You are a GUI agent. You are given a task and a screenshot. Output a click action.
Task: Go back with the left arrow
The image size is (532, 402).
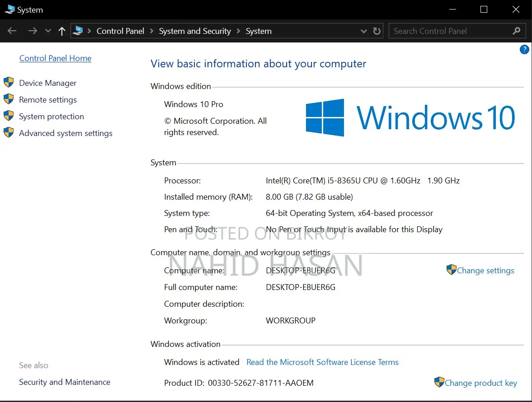pos(12,31)
